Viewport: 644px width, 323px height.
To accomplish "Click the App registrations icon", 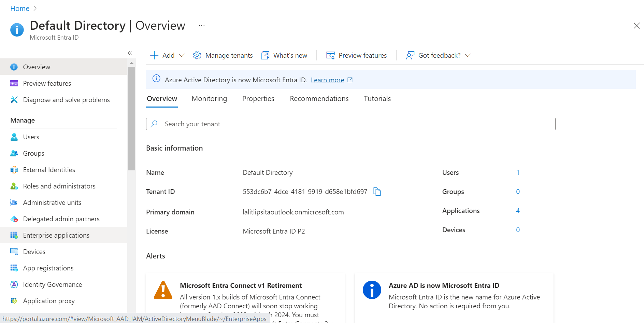I will [x=14, y=268].
